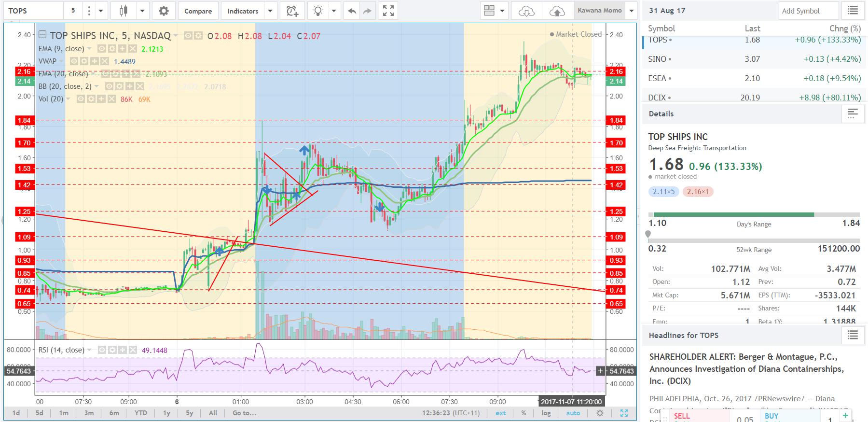Screen dimensions: 868x422
Task: Toggle visibility of EMA (9, close)
Action: [x=101, y=49]
